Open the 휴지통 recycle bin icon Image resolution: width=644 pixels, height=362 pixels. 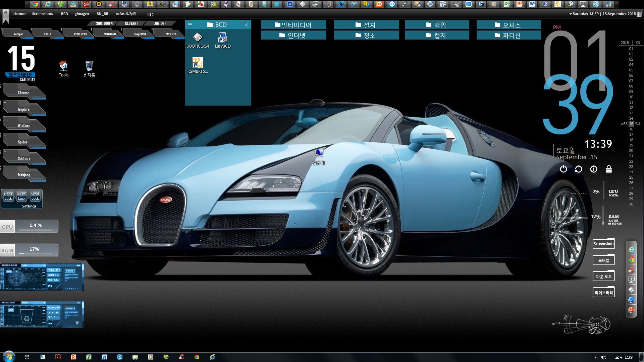click(89, 69)
